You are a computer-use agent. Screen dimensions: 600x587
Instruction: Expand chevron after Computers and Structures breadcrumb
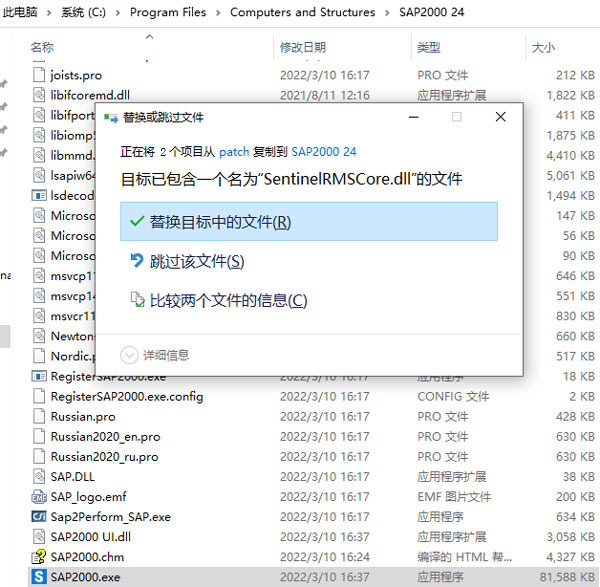click(x=387, y=13)
